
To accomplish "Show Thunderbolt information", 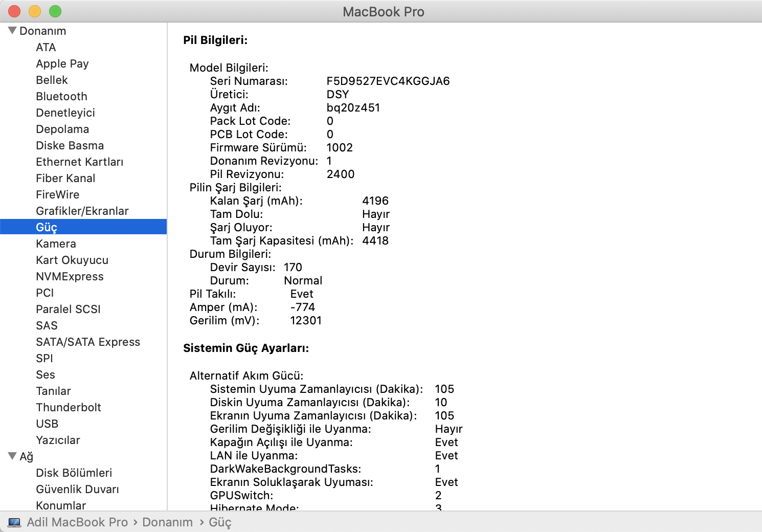I will coord(69,408).
